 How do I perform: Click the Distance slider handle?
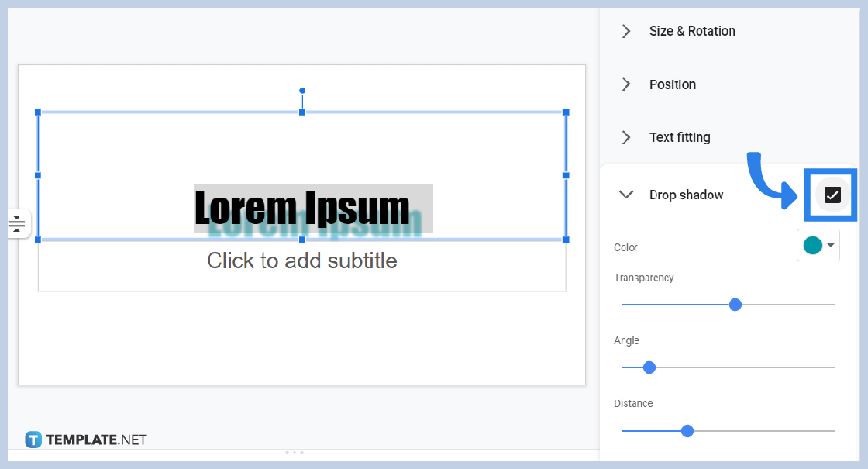[x=687, y=430]
